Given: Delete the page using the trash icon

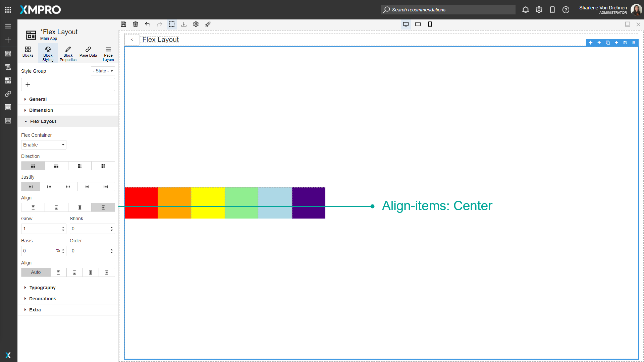Looking at the screenshot, I should click(136, 24).
